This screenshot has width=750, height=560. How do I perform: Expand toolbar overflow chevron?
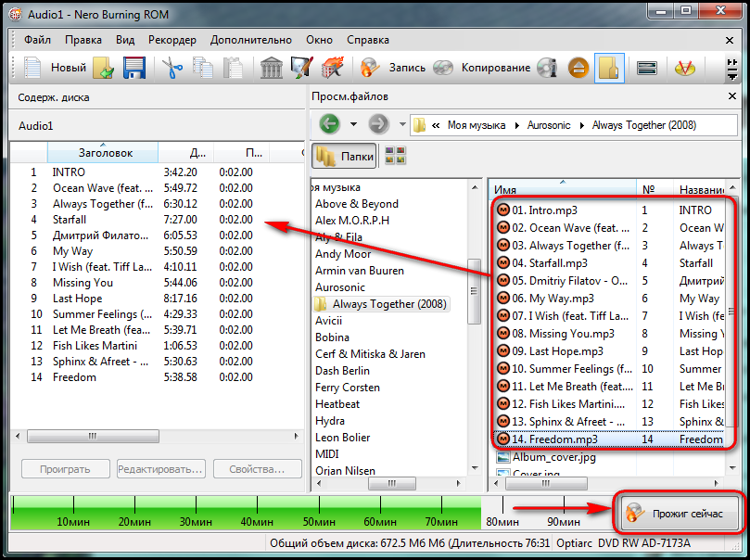click(x=731, y=69)
